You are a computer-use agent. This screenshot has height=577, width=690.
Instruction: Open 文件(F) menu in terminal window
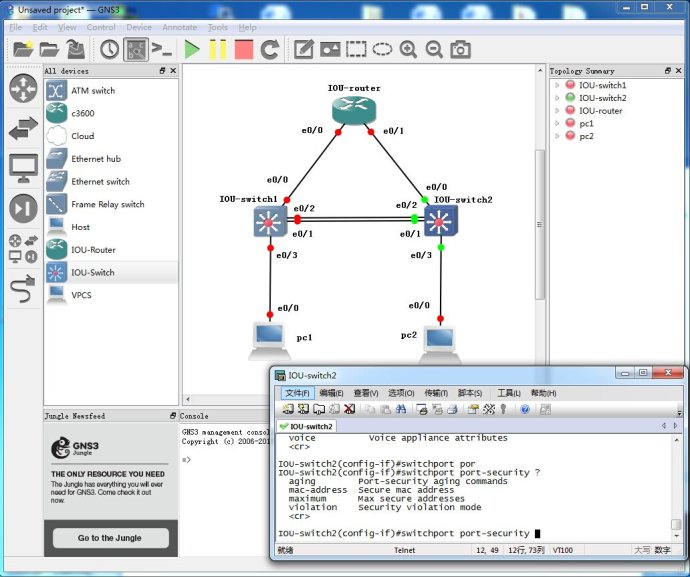(297, 393)
